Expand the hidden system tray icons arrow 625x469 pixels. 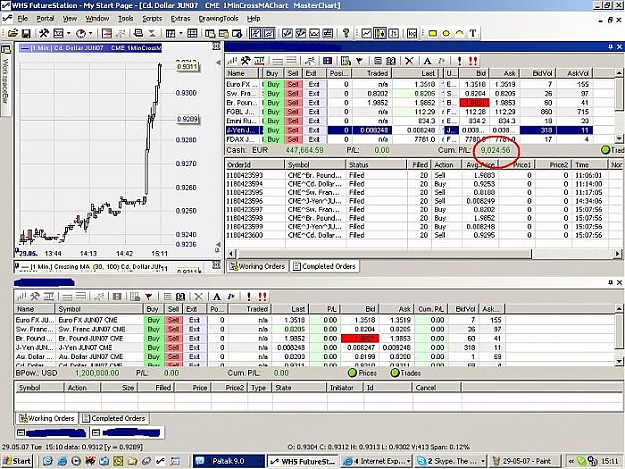(571, 461)
